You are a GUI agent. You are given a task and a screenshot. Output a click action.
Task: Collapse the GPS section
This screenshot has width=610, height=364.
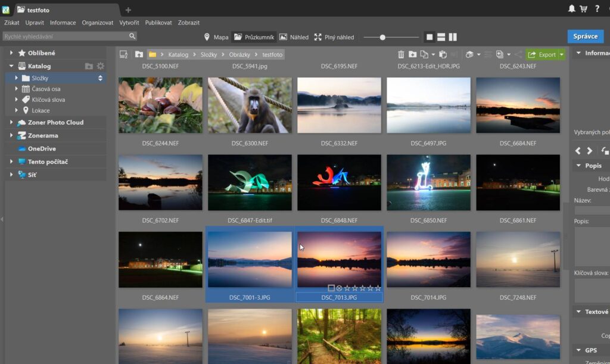tap(578, 350)
